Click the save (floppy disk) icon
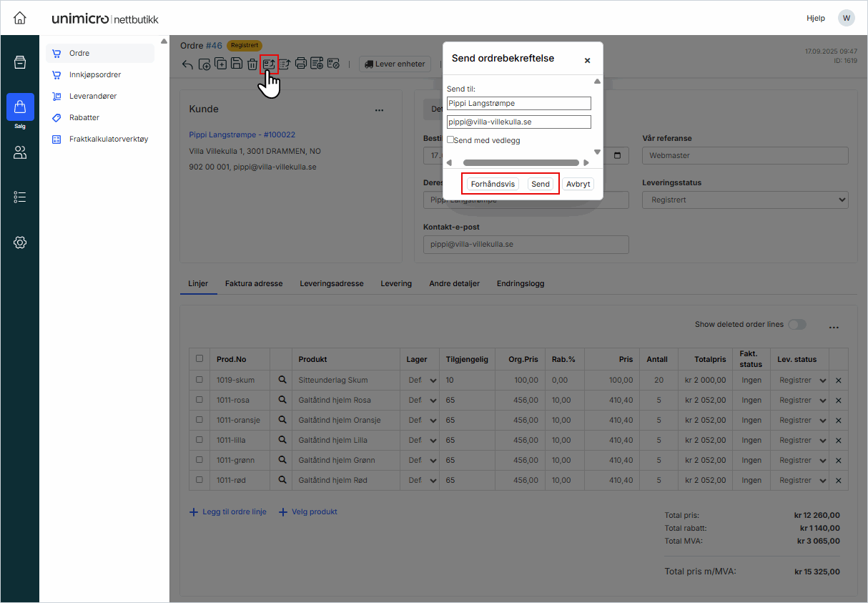This screenshot has height=603, width=868. (x=237, y=64)
